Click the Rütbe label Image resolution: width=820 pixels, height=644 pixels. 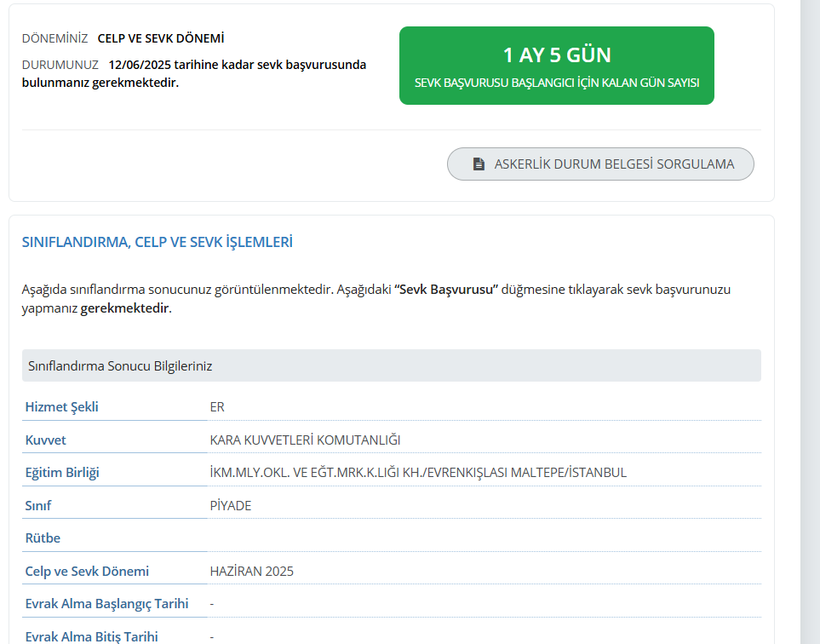[x=43, y=538]
